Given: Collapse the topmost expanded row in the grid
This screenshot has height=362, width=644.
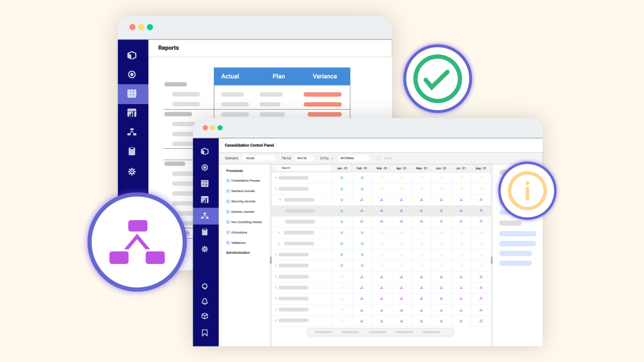Looking at the screenshot, I should [x=276, y=177].
